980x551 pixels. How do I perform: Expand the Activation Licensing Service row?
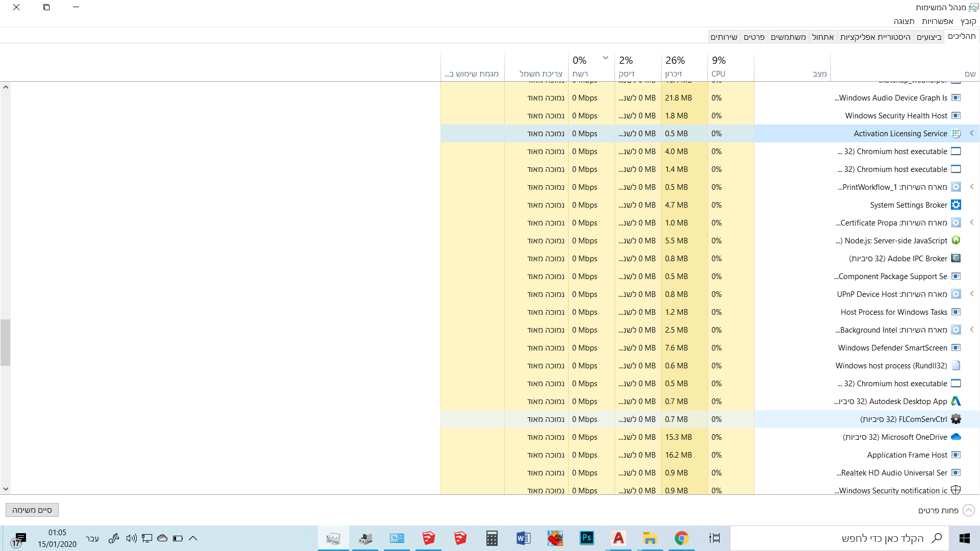(x=972, y=133)
